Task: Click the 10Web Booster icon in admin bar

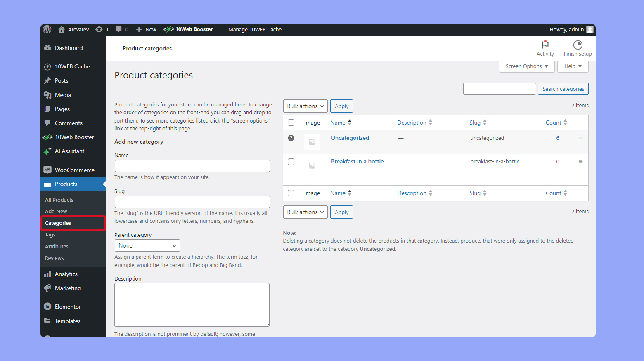Action: (x=169, y=29)
